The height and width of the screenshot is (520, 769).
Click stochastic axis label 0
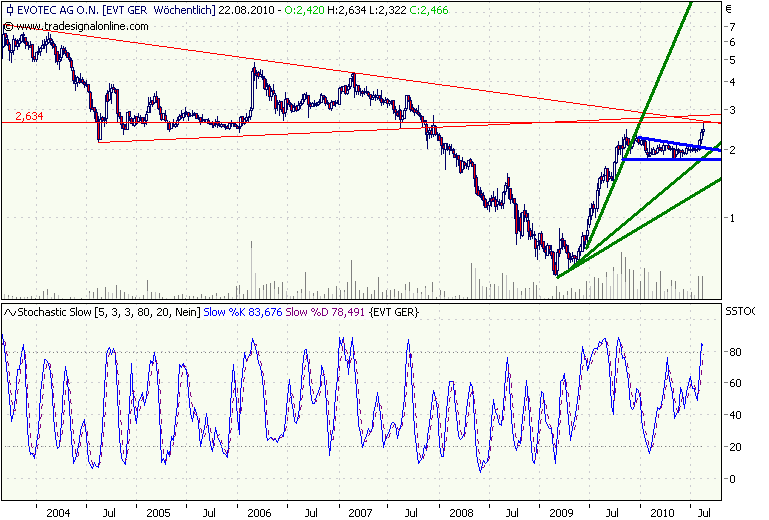732,479
